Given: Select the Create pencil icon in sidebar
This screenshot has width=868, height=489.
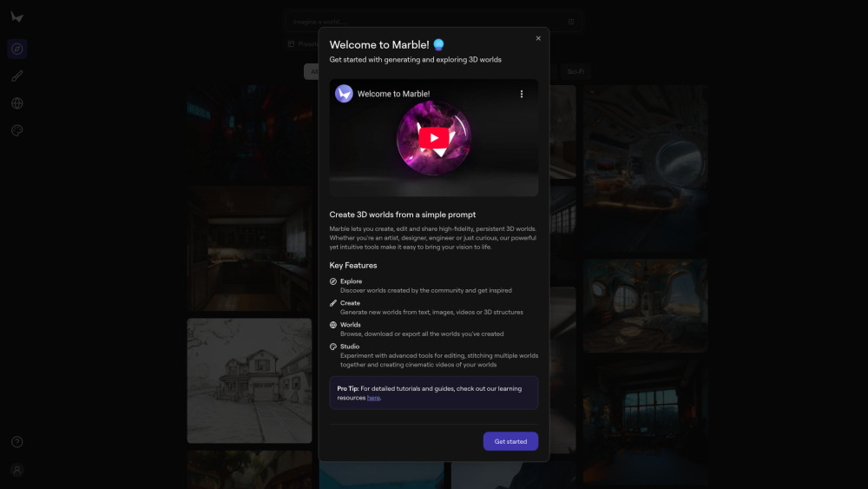Looking at the screenshot, I should pyautogui.click(x=17, y=76).
